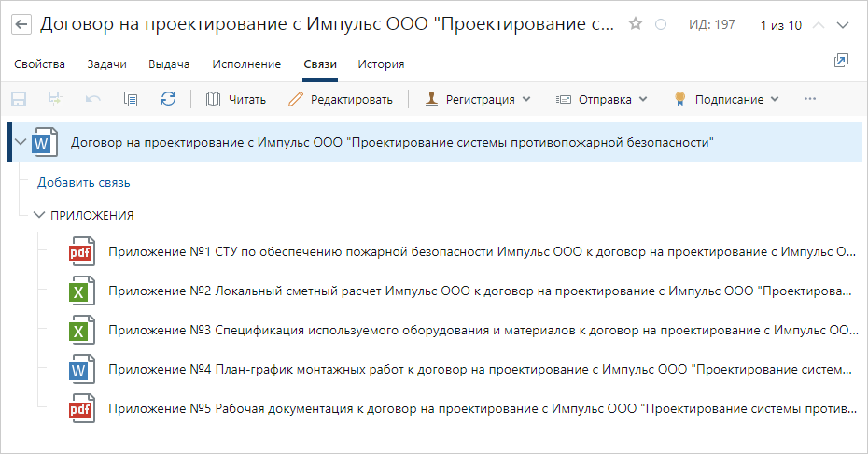This screenshot has height=454, width=868.
Task: Switch to the Свойства tab
Action: coord(39,64)
